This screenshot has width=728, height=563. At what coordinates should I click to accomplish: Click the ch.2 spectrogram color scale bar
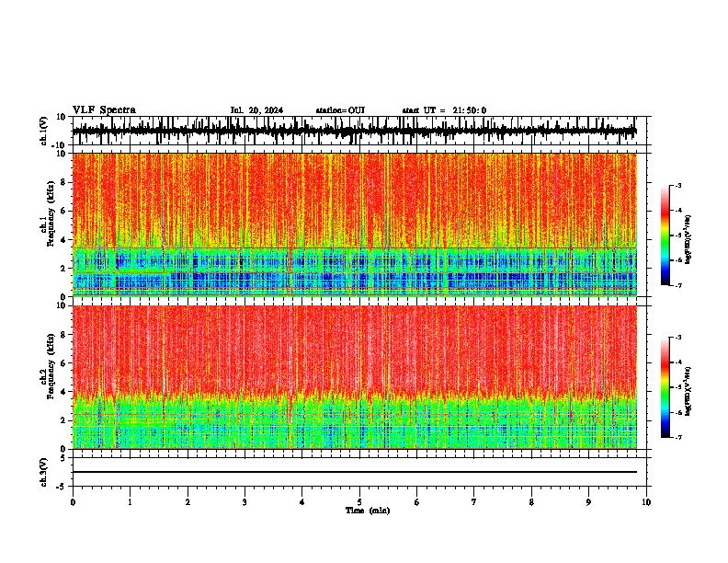(x=665, y=387)
